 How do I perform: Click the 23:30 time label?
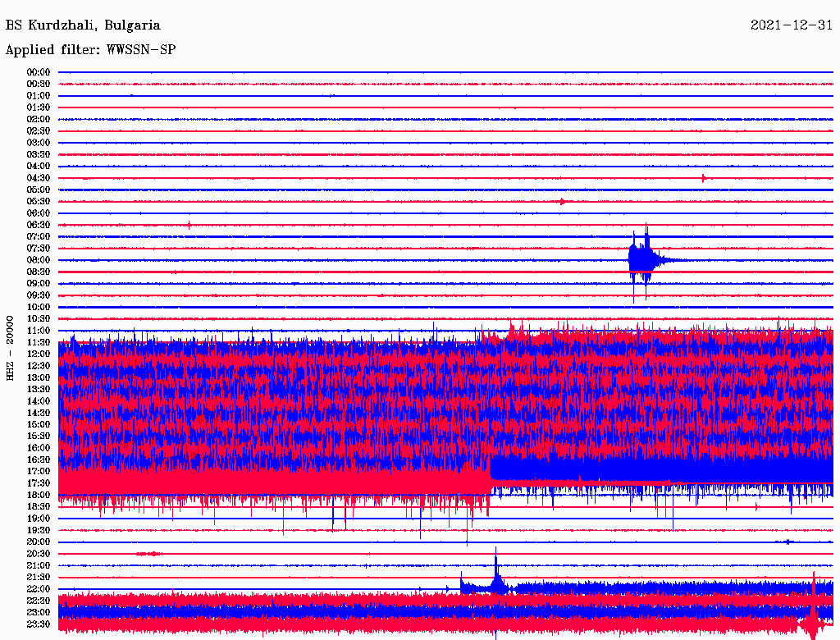[x=39, y=624]
